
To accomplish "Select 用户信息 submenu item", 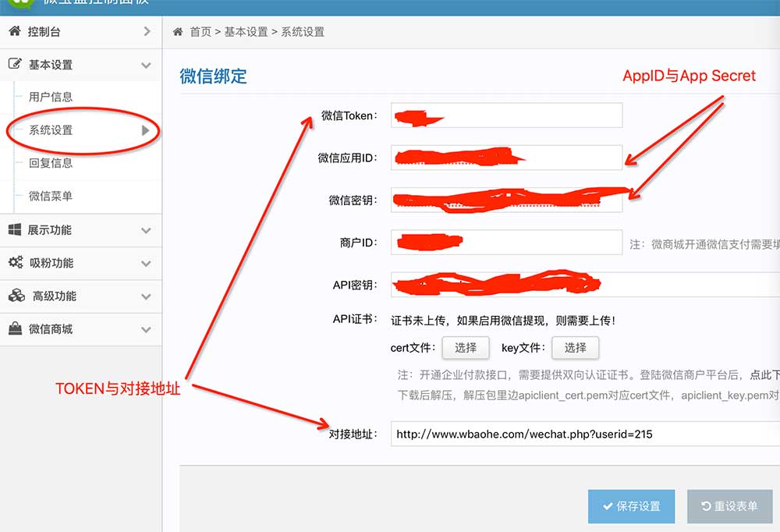I will click(x=51, y=97).
